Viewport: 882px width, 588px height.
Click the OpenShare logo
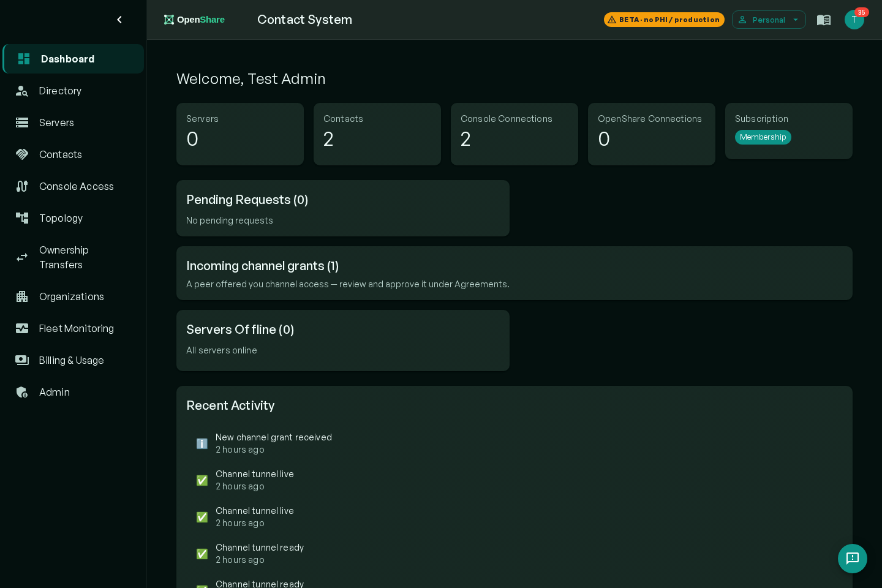(194, 20)
